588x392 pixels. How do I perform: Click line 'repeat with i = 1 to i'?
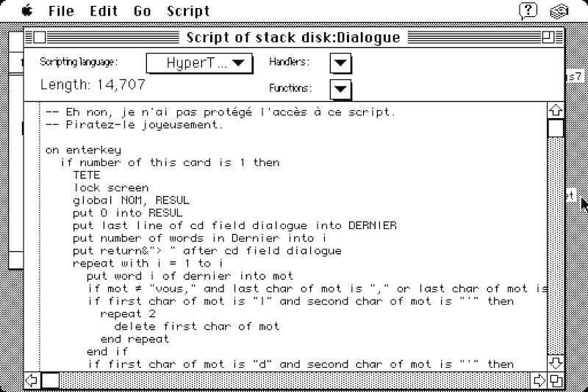point(148,264)
